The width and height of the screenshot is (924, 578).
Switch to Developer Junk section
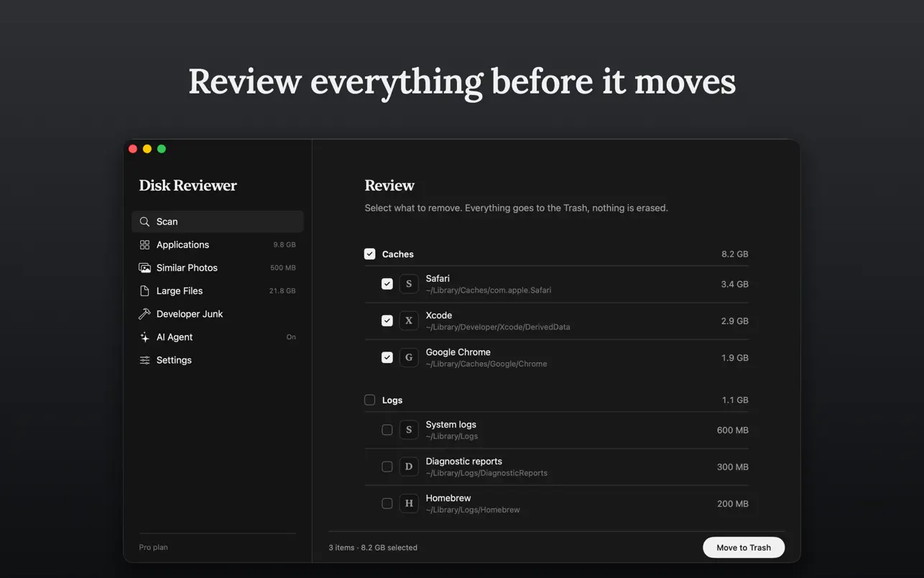[x=217, y=313]
